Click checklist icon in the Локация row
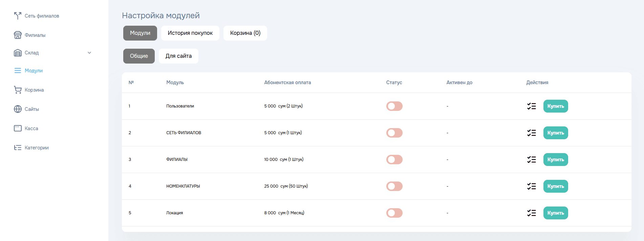 [531, 213]
